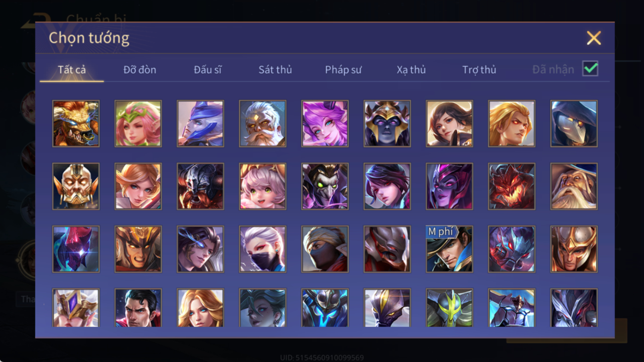Screen dimensions: 644x362
Task: Toggle the Đã nhận checkbox
Action: pos(590,69)
